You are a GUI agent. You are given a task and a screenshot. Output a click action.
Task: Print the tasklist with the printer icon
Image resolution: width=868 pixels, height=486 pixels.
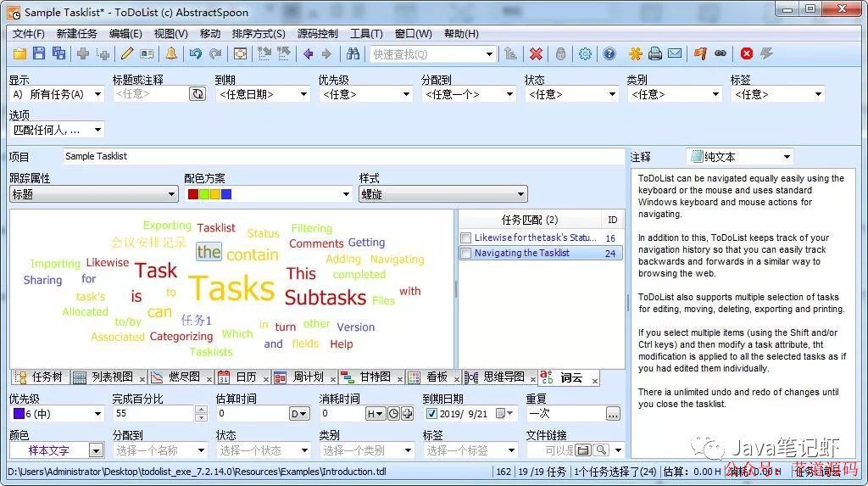click(655, 53)
